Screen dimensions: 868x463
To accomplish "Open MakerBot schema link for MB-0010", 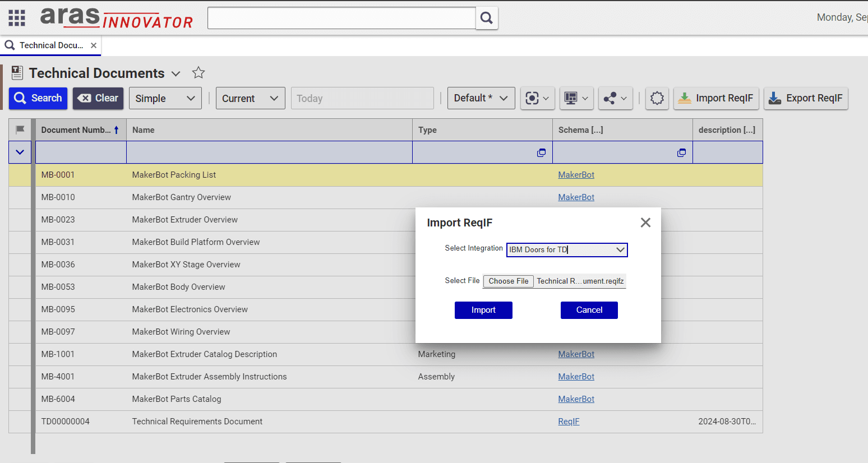I will coord(576,197).
